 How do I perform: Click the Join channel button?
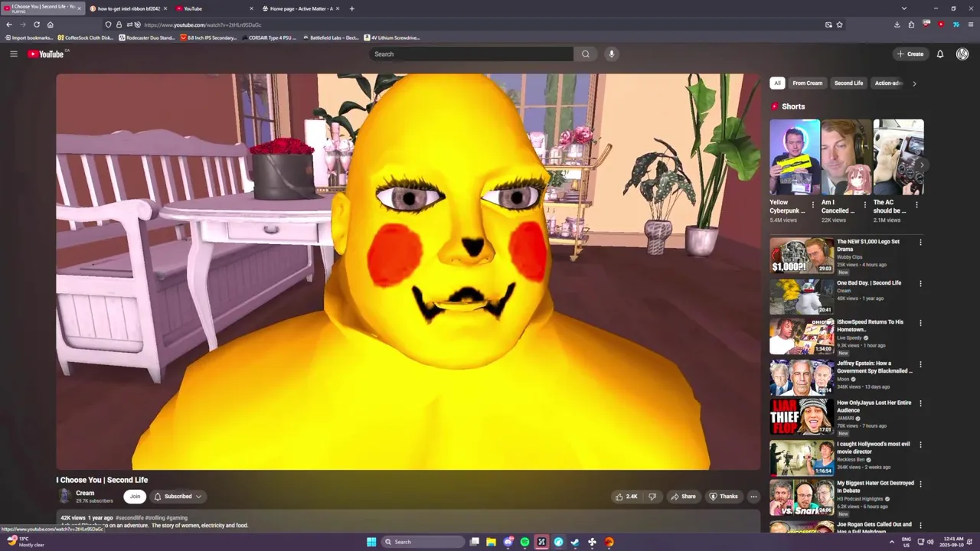click(x=135, y=497)
